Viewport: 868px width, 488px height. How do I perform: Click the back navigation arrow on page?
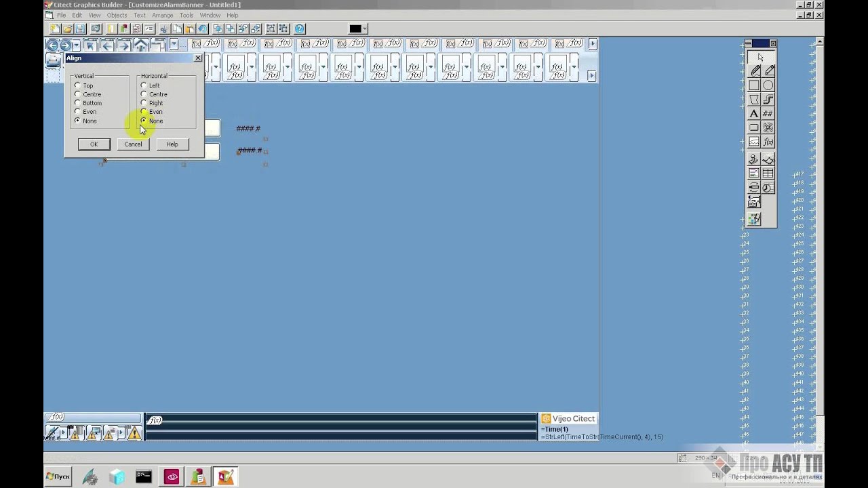pyautogui.click(x=52, y=45)
